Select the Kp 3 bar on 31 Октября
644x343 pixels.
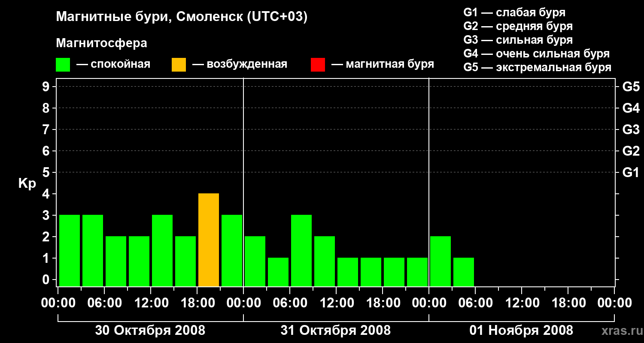click(301, 251)
